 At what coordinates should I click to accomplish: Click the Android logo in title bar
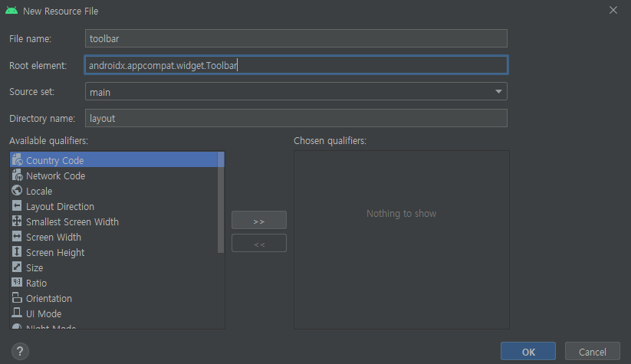tap(12, 11)
